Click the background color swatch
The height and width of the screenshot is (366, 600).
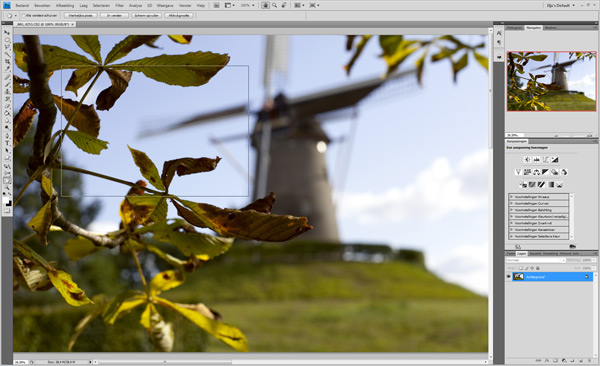click(x=9, y=204)
